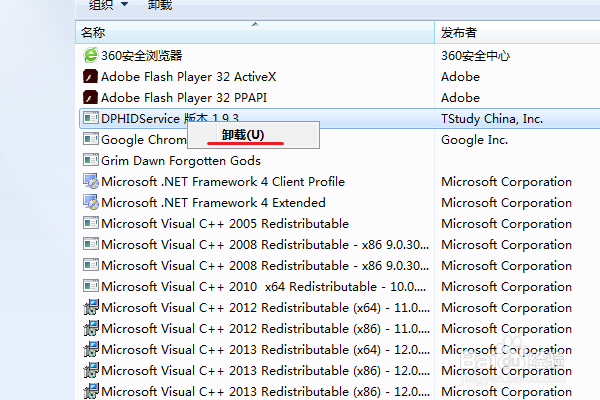Click the Grim Dawn Forgotten Gods icon

click(x=91, y=160)
